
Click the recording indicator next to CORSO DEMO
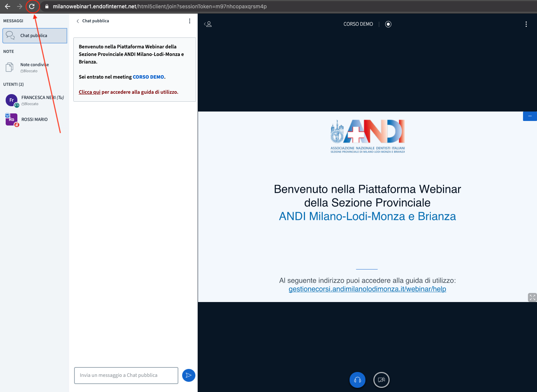click(x=388, y=24)
